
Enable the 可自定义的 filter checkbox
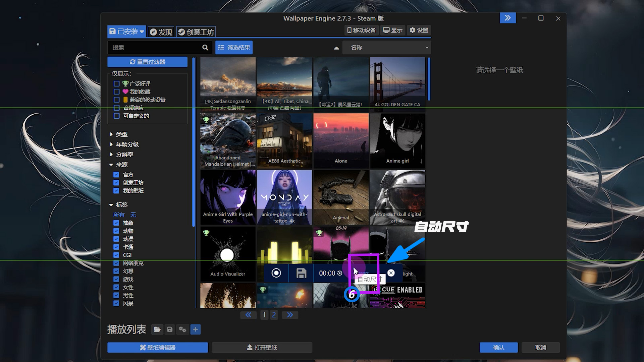(x=117, y=116)
